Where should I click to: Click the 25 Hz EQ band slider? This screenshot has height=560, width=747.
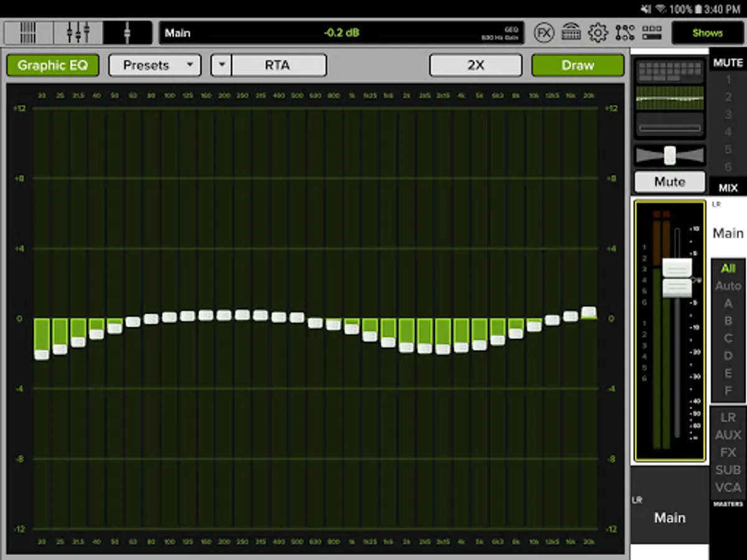pyautogui.click(x=60, y=349)
